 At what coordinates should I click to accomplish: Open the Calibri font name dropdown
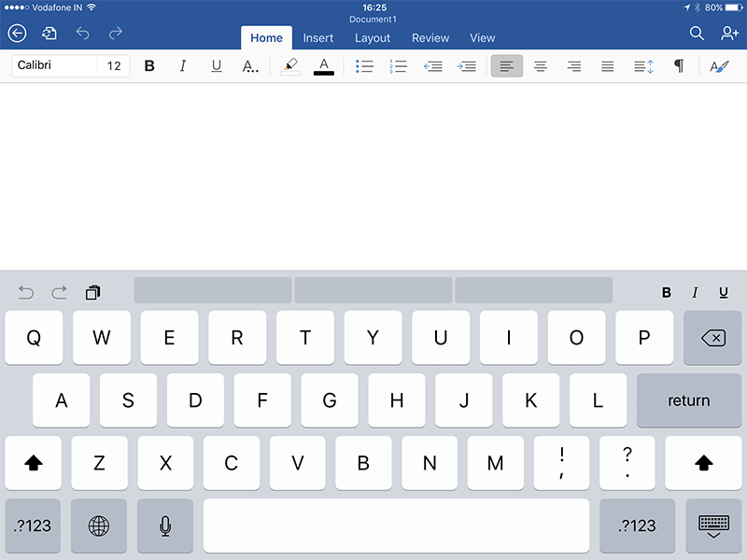(x=54, y=65)
